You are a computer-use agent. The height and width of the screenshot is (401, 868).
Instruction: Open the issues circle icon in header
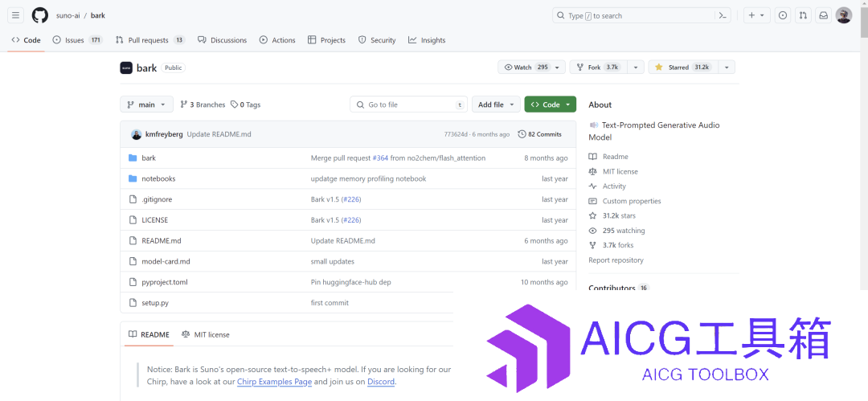coord(782,15)
